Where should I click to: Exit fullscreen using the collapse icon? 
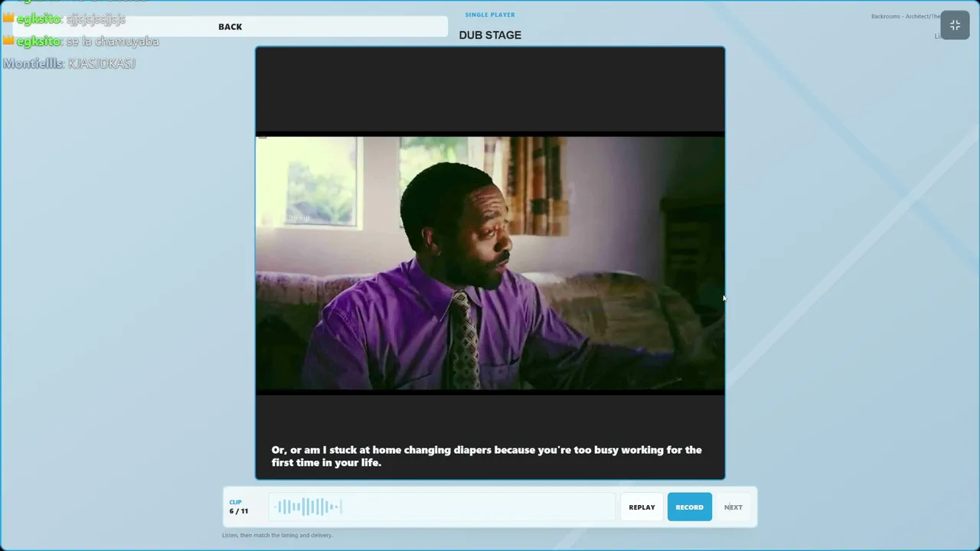pos(955,26)
